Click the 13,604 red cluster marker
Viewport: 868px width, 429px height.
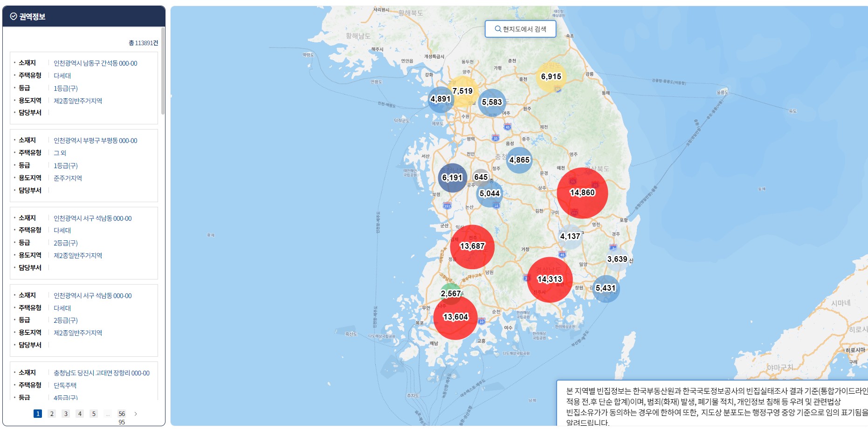tap(455, 317)
